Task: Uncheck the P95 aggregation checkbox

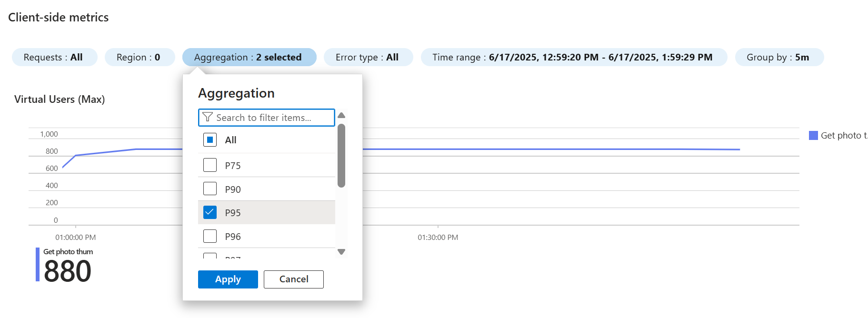Action: 210,212
